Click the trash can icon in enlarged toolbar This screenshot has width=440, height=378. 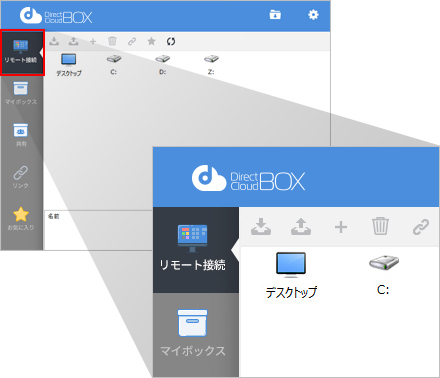tap(380, 226)
